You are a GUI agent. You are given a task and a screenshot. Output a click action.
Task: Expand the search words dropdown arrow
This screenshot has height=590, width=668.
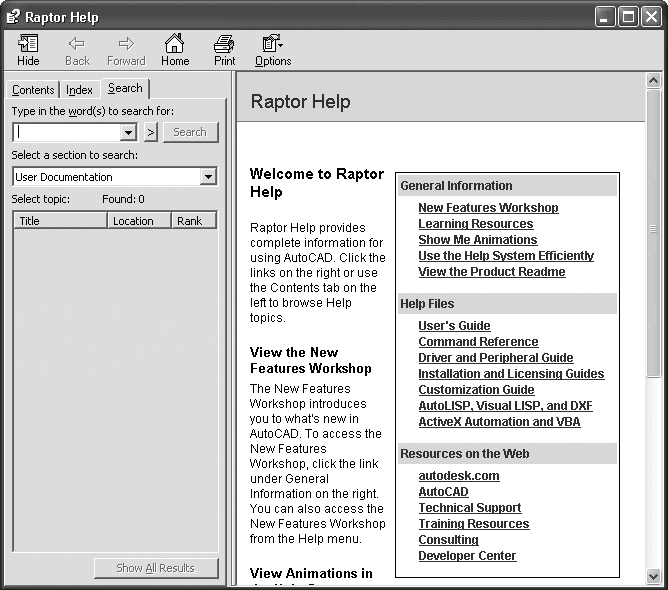pos(128,132)
